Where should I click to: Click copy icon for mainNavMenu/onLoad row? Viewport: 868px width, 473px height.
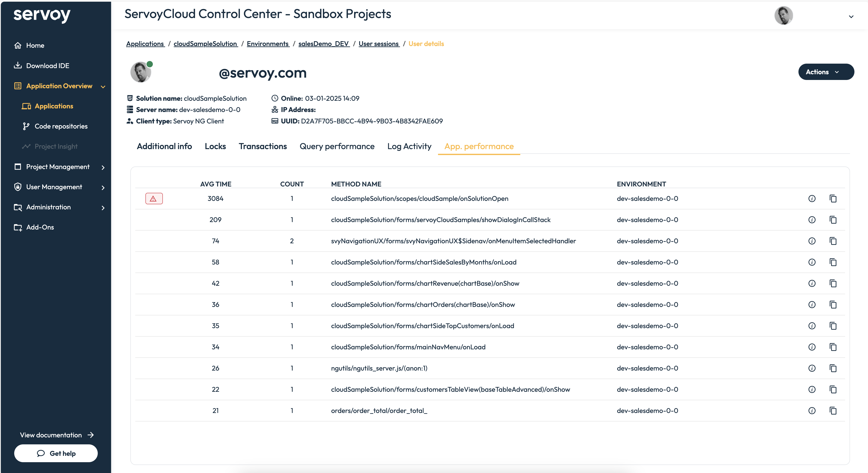[833, 347]
